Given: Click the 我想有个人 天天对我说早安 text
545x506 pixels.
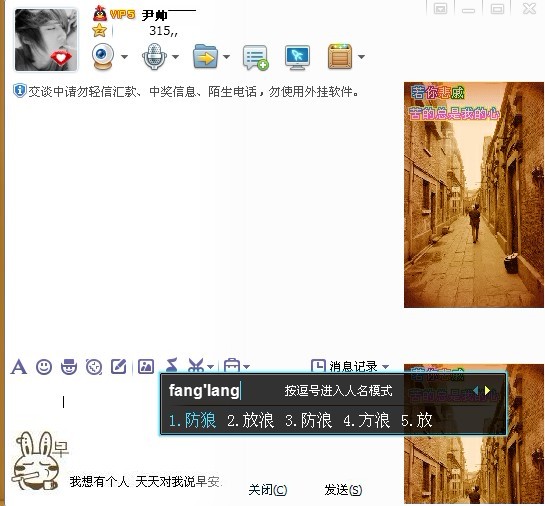Looking at the screenshot, I should coord(145,481).
